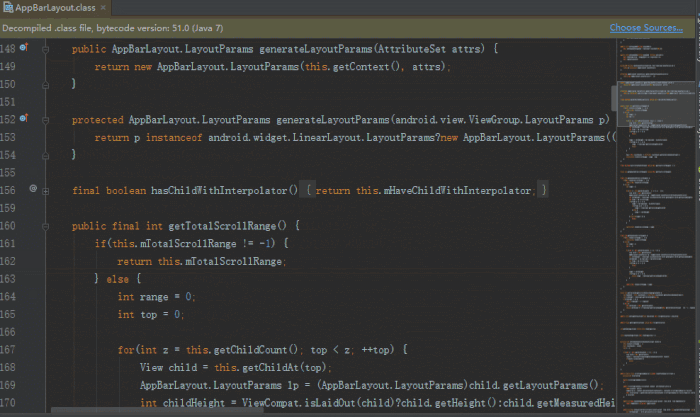Click the class file icon in AppBarLayout.class tab
Viewport: 700px width, 417px height.
click(x=8, y=7)
